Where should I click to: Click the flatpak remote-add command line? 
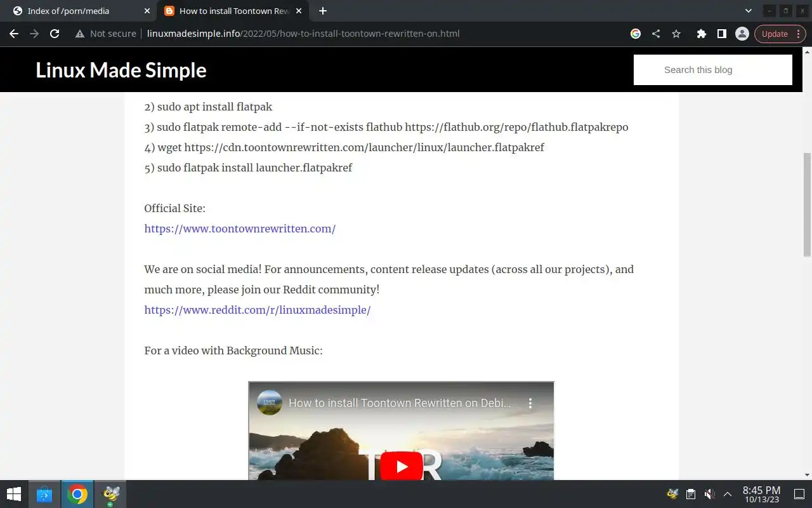point(386,127)
